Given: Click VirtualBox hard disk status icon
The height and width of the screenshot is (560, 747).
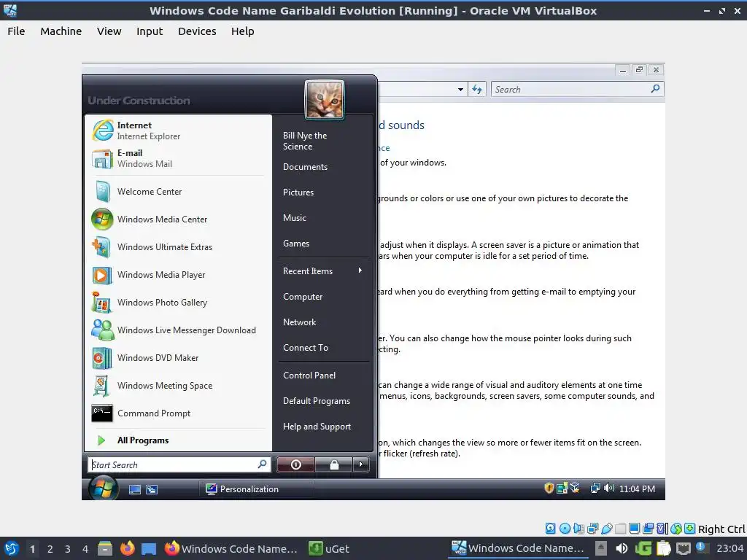Looking at the screenshot, I should 550,528.
